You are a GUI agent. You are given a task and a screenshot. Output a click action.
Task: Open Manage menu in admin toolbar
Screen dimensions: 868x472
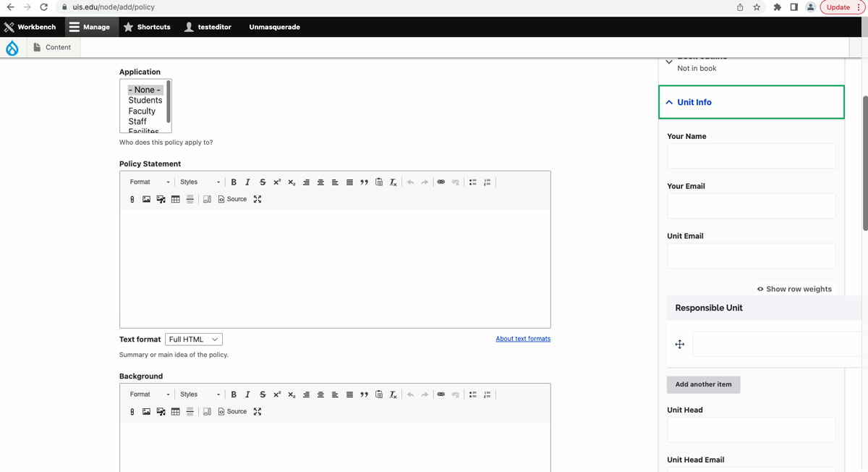tap(90, 27)
